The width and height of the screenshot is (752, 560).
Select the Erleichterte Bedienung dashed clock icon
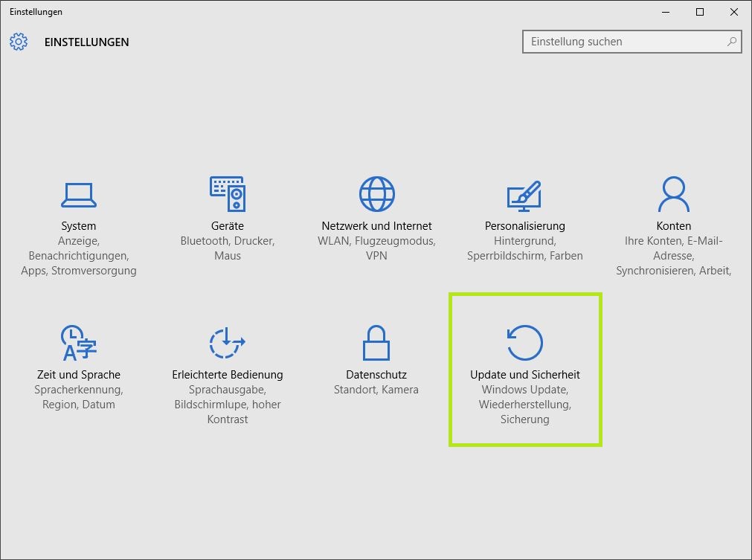(x=228, y=343)
